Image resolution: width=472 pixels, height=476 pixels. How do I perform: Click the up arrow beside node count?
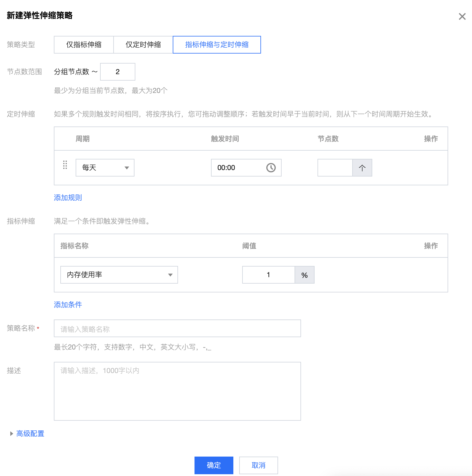[x=362, y=168]
